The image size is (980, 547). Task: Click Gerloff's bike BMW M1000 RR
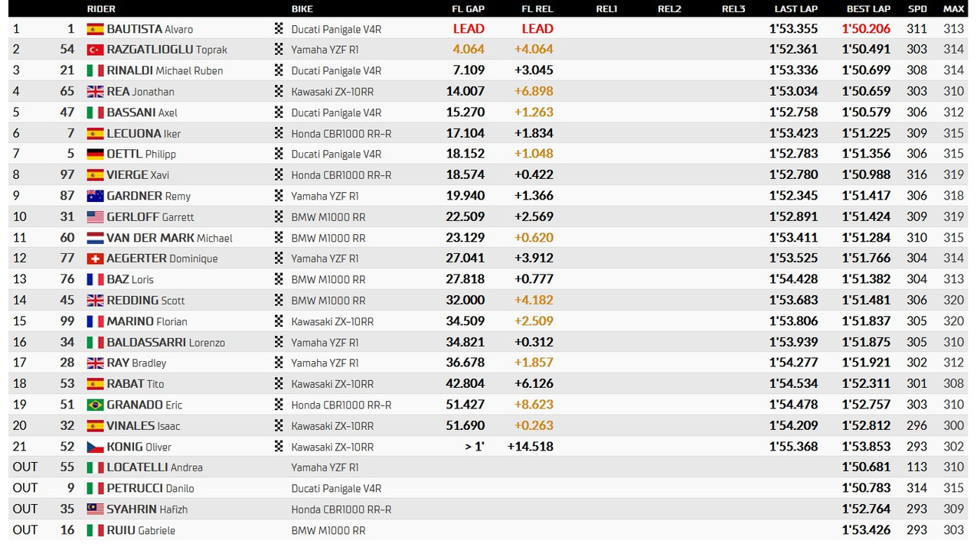tap(328, 217)
